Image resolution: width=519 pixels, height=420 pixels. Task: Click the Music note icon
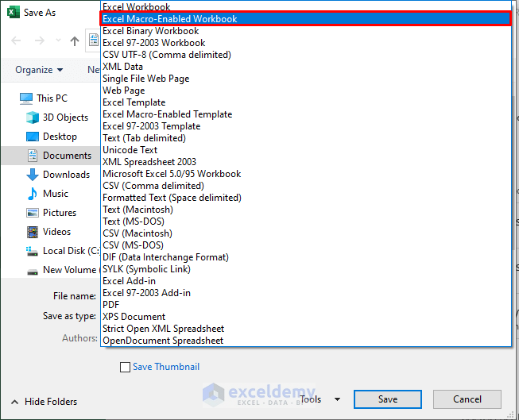pyautogui.click(x=33, y=194)
